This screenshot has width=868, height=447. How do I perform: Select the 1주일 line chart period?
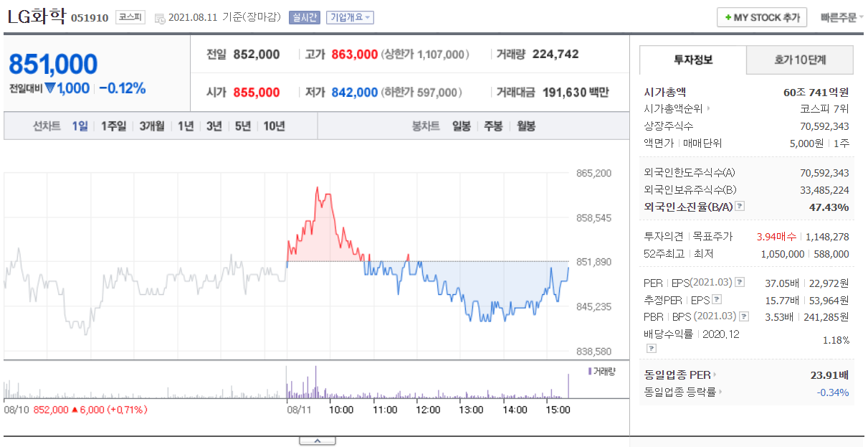113,126
